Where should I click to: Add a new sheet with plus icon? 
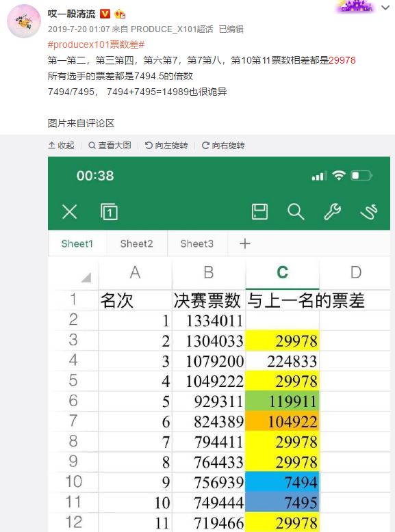pyautogui.click(x=245, y=243)
